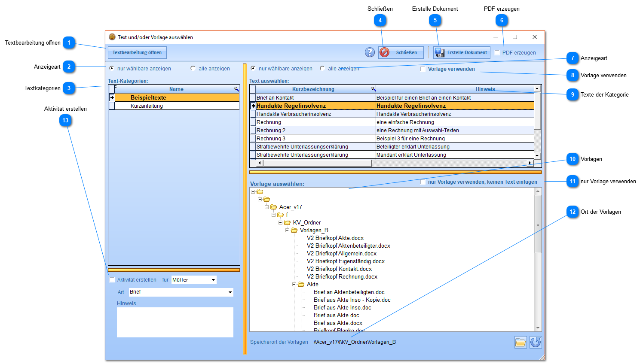Image resolution: width=643 pixels, height=364 pixels.
Task: Select 'alle anzeigen' for text categories
Action: (193, 68)
